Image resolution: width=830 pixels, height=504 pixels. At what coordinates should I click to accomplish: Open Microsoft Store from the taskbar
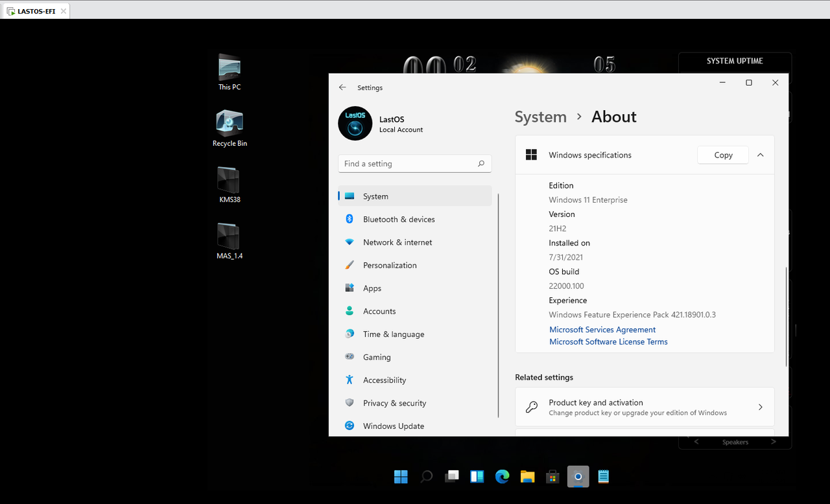point(552,477)
